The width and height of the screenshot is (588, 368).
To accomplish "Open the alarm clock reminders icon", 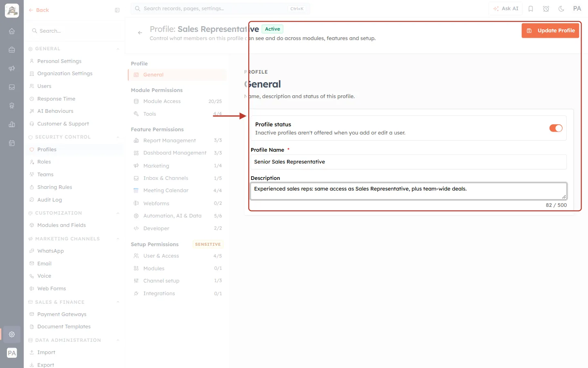I will click(x=546, y=9).
